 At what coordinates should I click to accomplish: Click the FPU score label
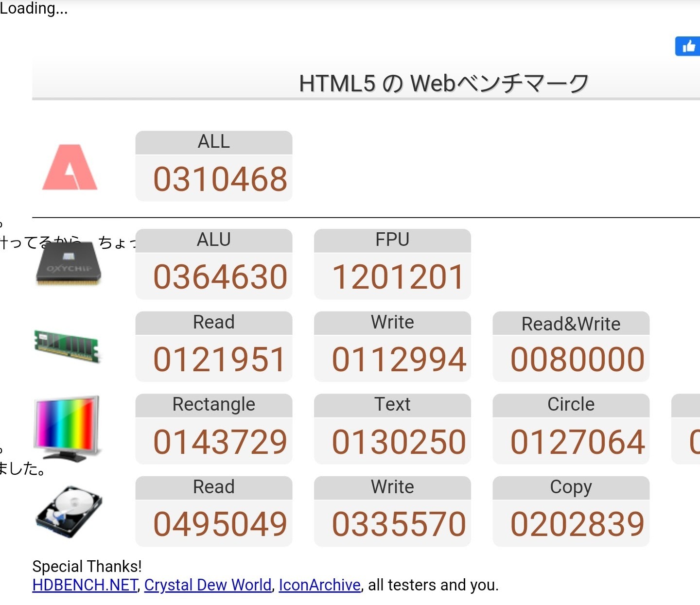[392, 240]
